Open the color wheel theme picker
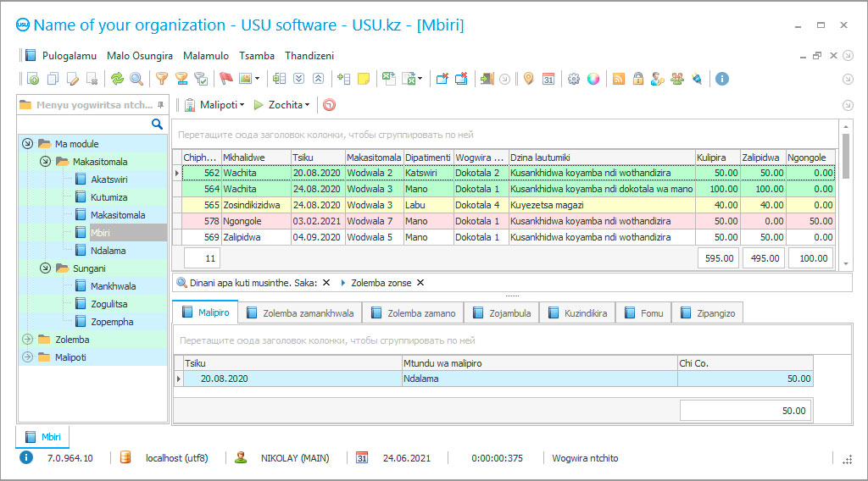 coord(593,79)
